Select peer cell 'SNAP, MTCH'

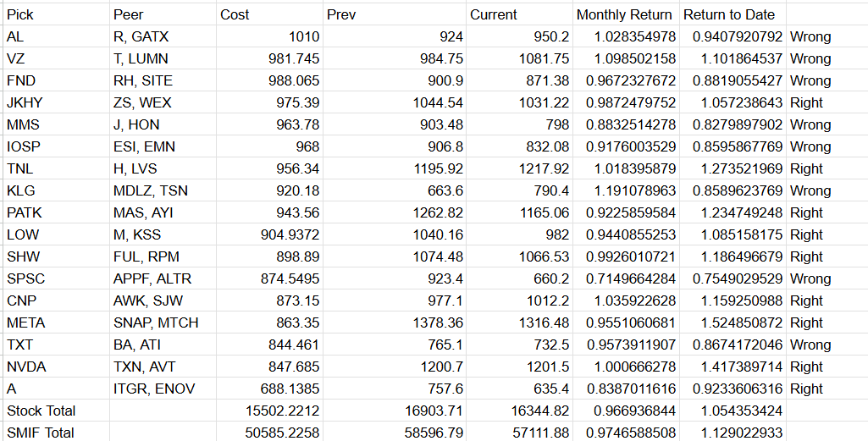click(x=163, y=322)
